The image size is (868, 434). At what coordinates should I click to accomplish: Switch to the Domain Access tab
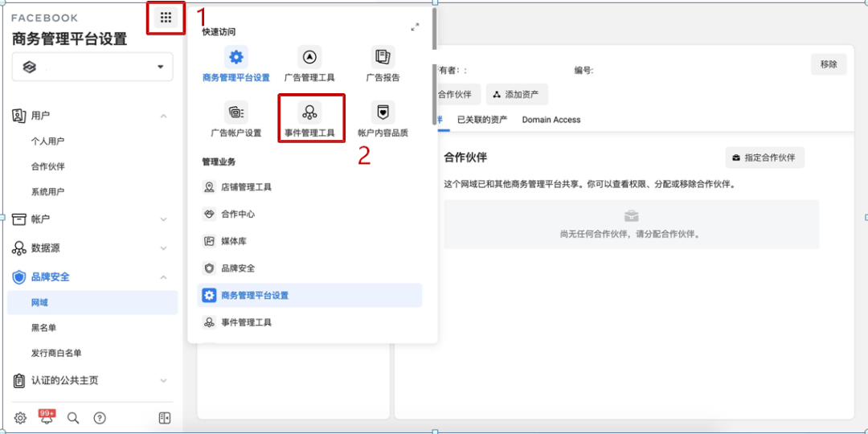tap(551, 120)
